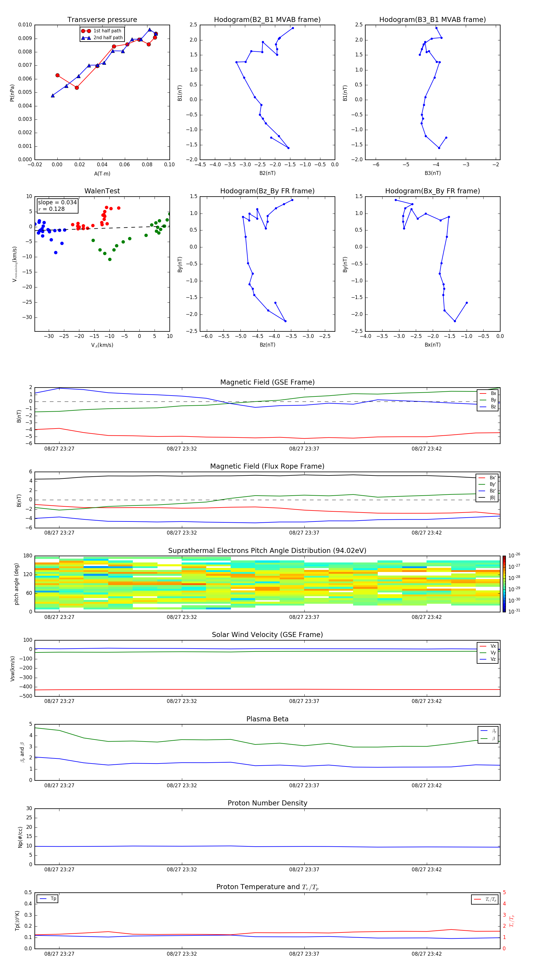Select the |B| entry in Flux Rope legend
Image resolution: width=535 pixels, height=980 pixels.
point(487,498)
